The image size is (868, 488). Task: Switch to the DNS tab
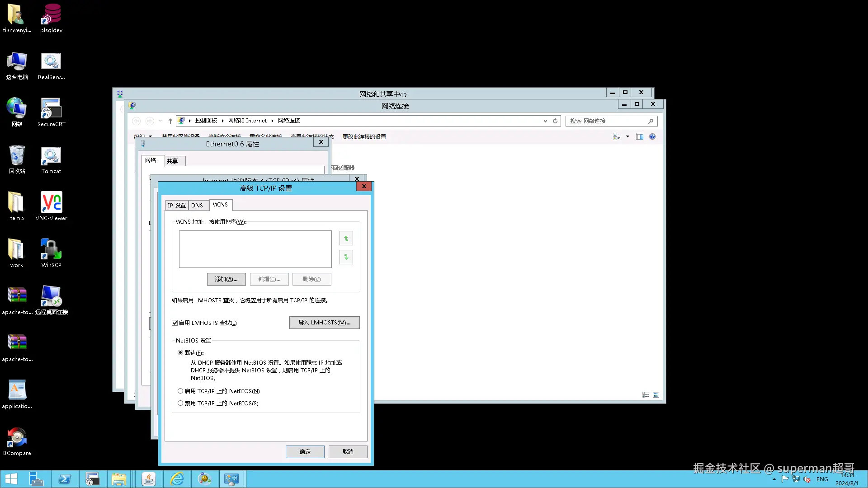click(197, 206)
